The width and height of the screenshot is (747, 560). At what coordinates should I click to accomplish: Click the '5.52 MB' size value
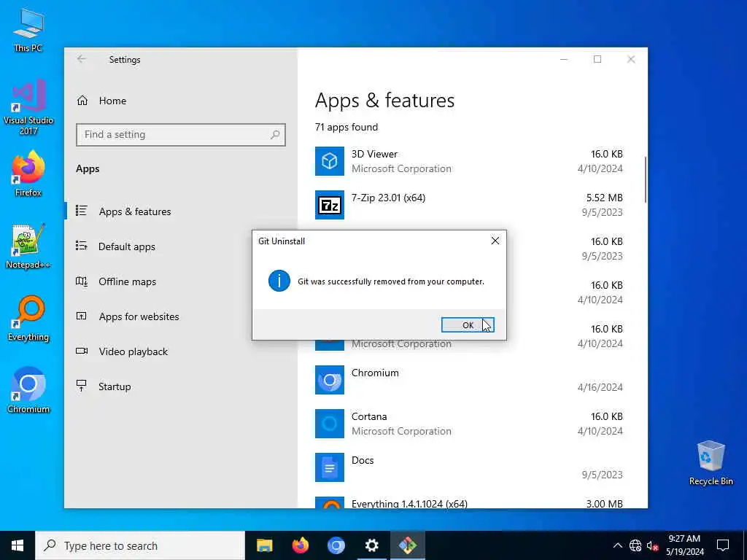(x=605, y=198)
